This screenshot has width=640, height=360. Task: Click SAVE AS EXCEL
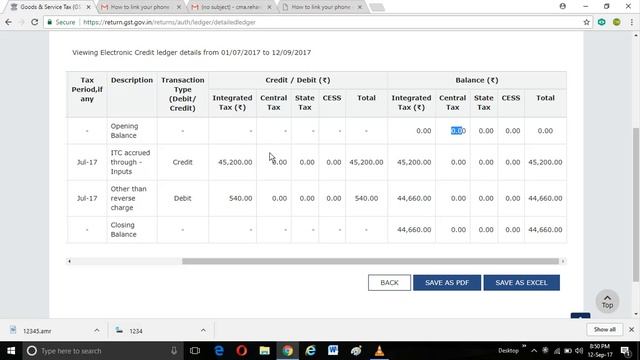522,282
